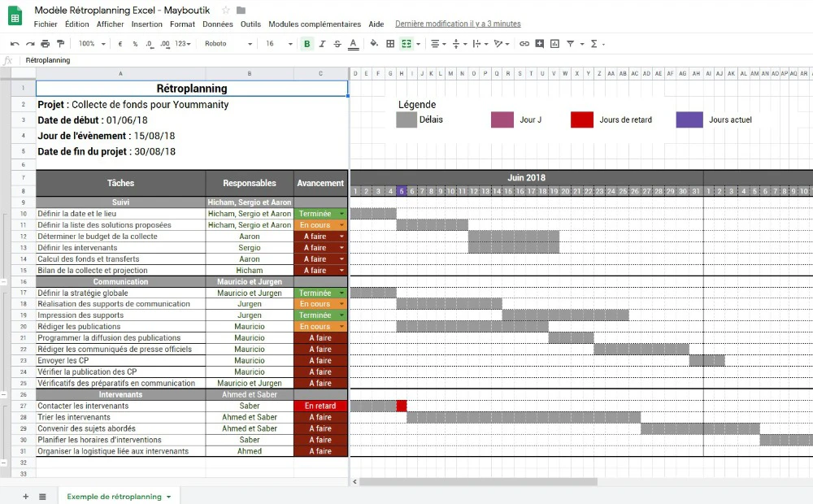Screen dimensions: 813x504
Task: Click the filter funnel icon
Action: coord(571,44)
